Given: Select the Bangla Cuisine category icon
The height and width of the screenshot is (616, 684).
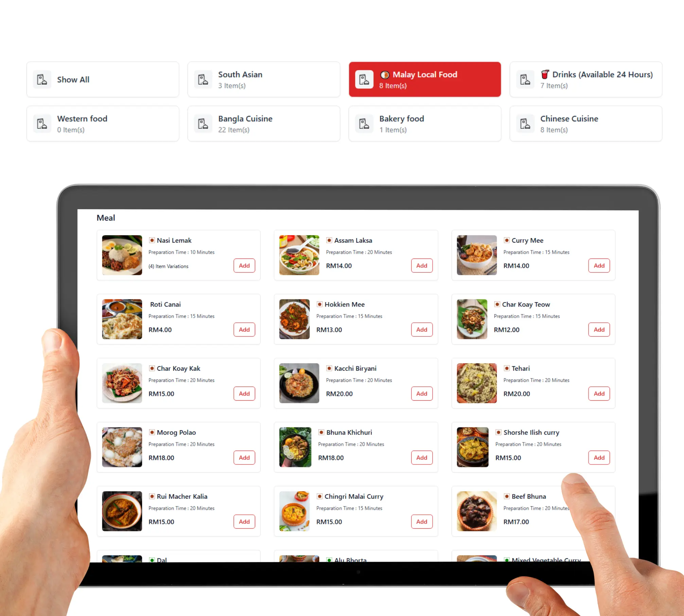Looking at the screenshot, I should pyautogui.click(x=204, y=123).
